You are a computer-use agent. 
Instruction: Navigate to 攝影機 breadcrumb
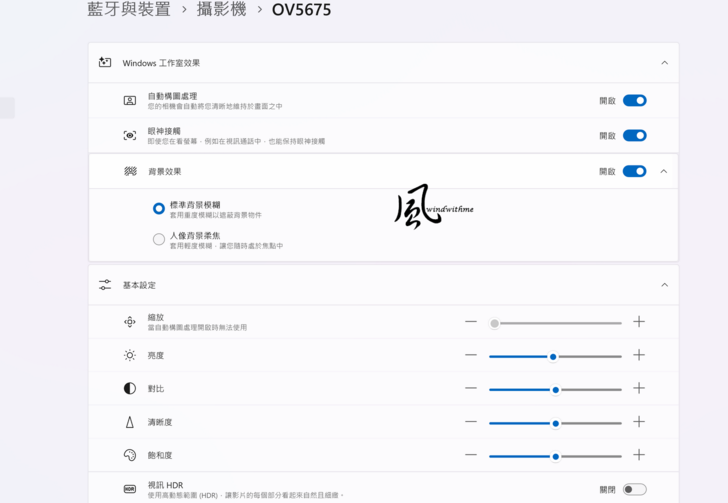(221, 10)
